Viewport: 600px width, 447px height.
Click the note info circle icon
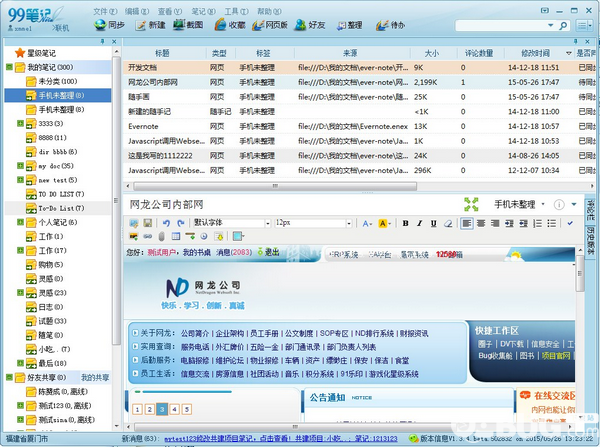point(559,205)
